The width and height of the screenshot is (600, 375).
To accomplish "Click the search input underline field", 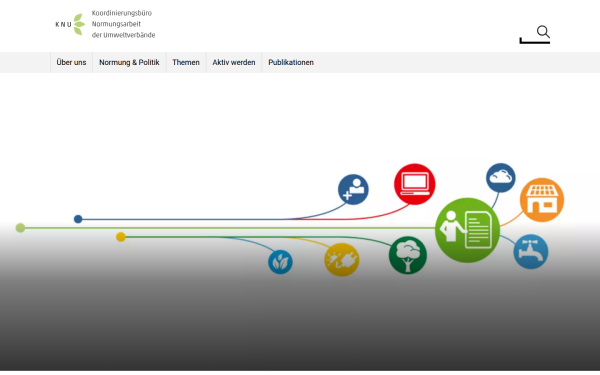I will [535, 41].
